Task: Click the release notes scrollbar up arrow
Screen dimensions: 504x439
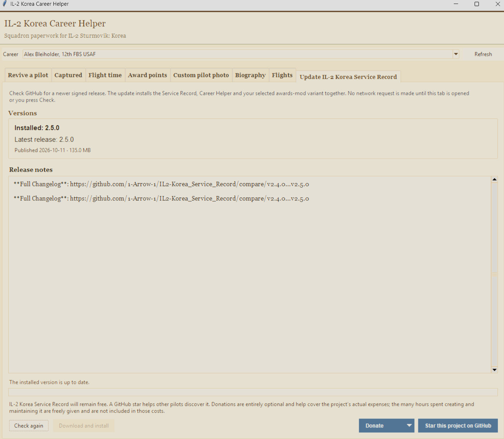Action: pos(495,179)
